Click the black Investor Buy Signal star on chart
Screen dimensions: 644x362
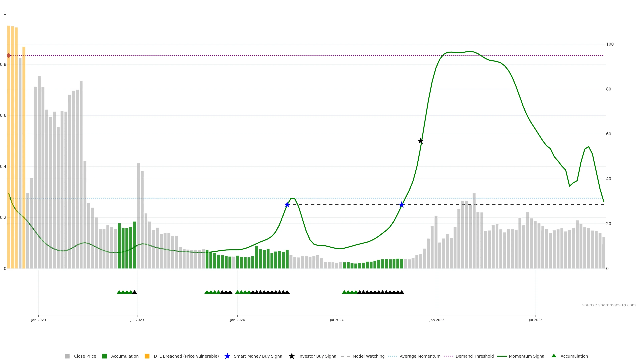[x=421, y=141]
